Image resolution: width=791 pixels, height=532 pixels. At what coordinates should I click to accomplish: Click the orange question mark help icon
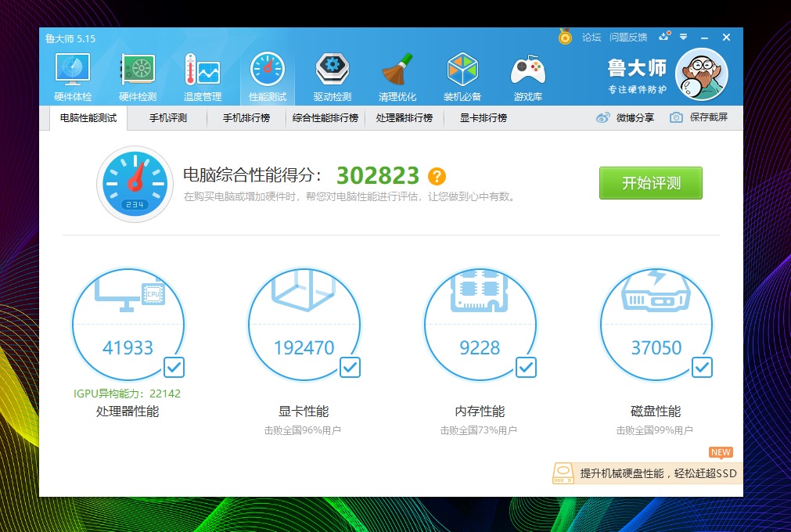437,176
